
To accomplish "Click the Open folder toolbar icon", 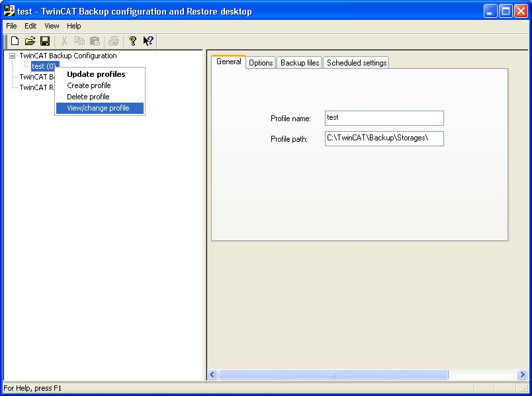I will [30, 41].
